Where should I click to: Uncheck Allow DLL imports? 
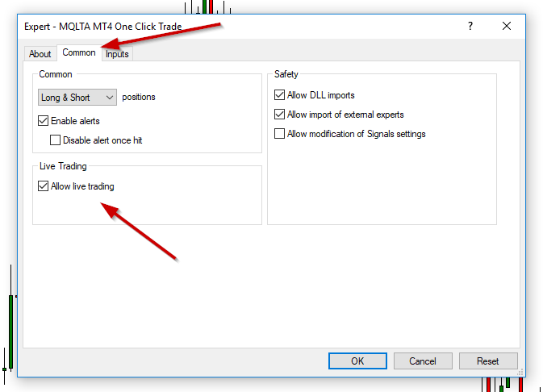point(279,95)
